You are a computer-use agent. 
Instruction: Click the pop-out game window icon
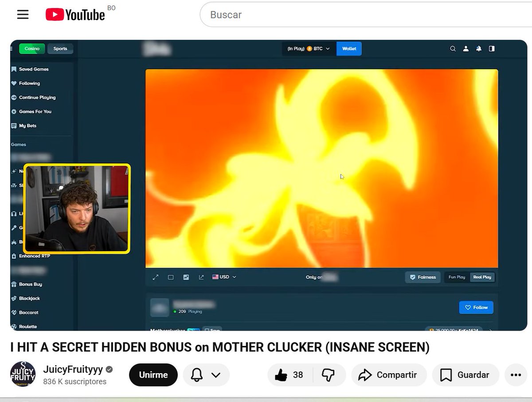201,277
